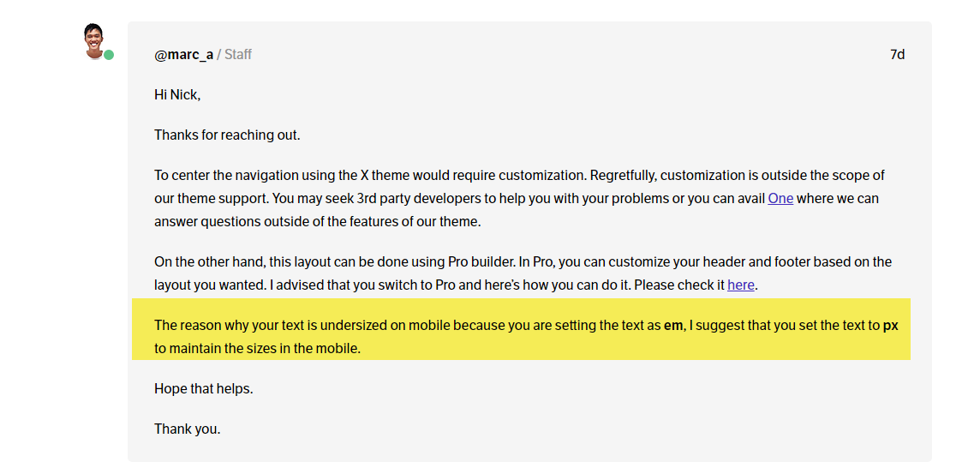The width and height of the screenshot is (980, 474).
Task: Select the bold 'px' word
Action: tap(891, 326)
